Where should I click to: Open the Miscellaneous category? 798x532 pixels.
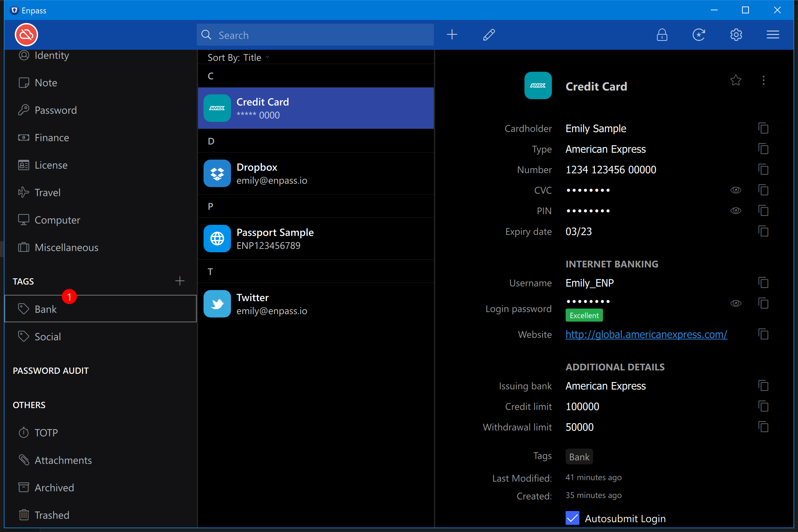(x=101, y=247)
